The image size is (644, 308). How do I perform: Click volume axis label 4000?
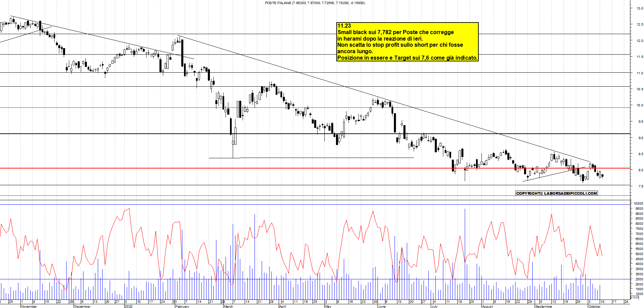coord(639,264)
